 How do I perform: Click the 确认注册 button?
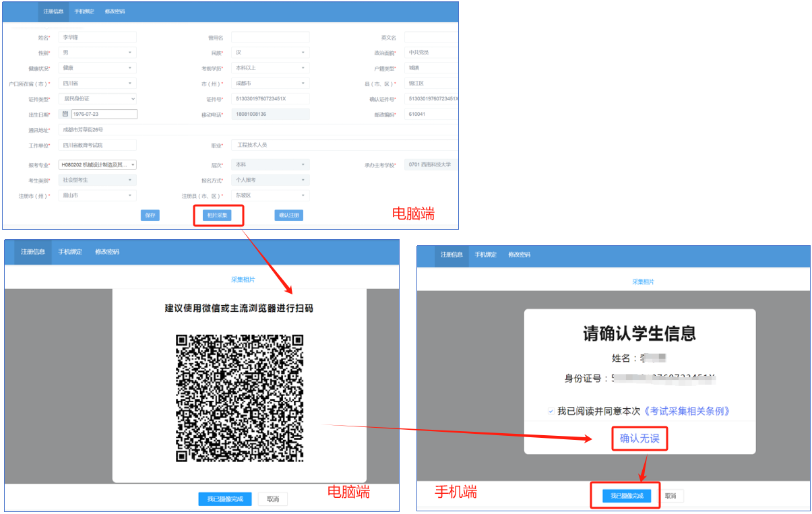(288, 216)
